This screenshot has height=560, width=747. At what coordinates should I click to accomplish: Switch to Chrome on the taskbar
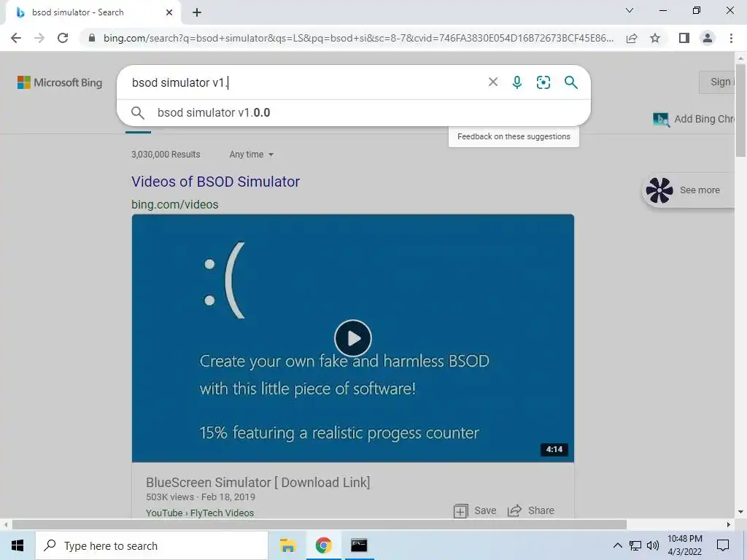point(323,545)
